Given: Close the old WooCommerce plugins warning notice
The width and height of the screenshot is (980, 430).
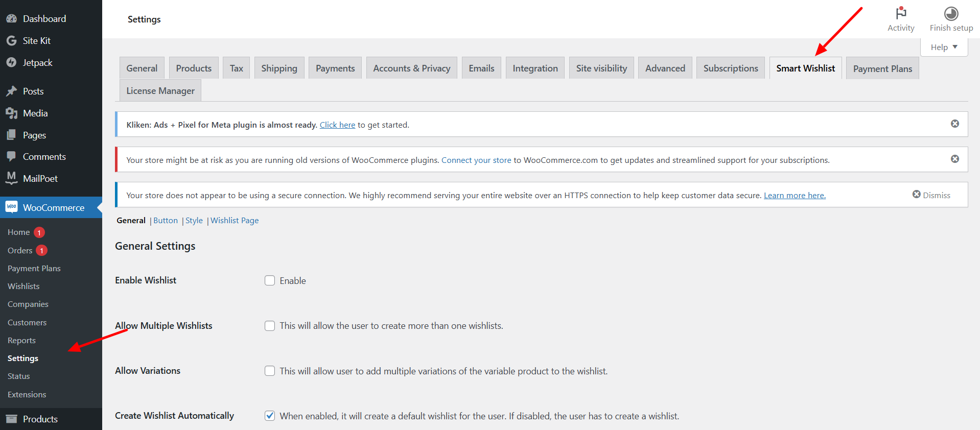Looking at the screenshot, I should click(954, 159).
